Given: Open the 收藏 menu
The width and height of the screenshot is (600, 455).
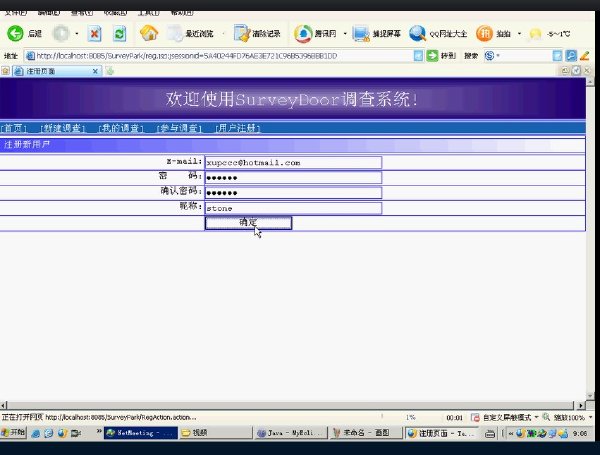Looking at the screenshot, I should [x=115, y=13].
